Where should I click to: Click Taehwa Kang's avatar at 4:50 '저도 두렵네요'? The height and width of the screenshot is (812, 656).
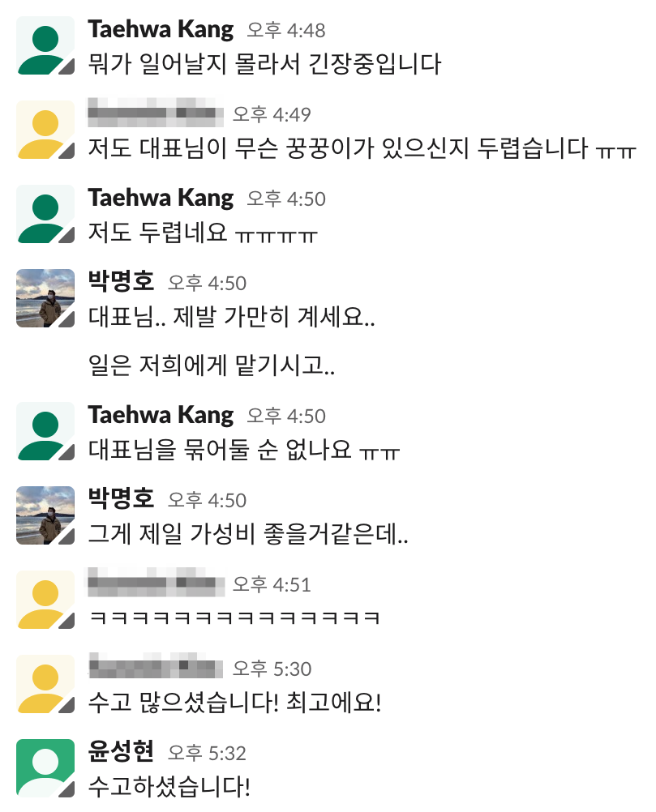tap(45, 214)
